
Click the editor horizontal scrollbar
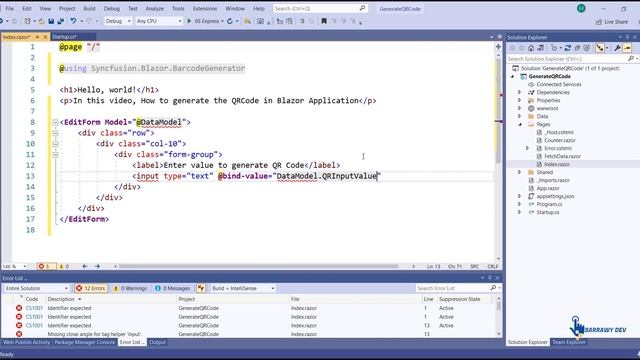[x=258, y=267]
